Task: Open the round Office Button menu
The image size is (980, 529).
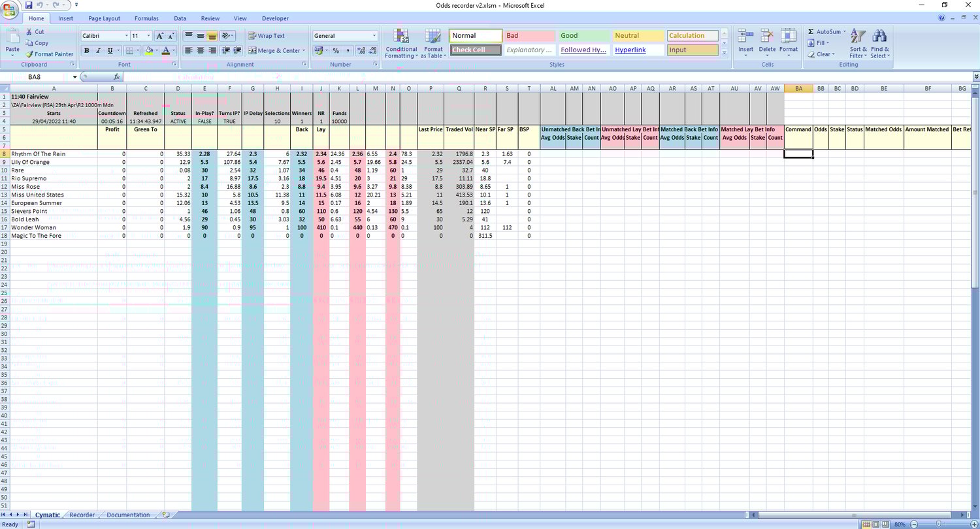Action: pos(10,11)
